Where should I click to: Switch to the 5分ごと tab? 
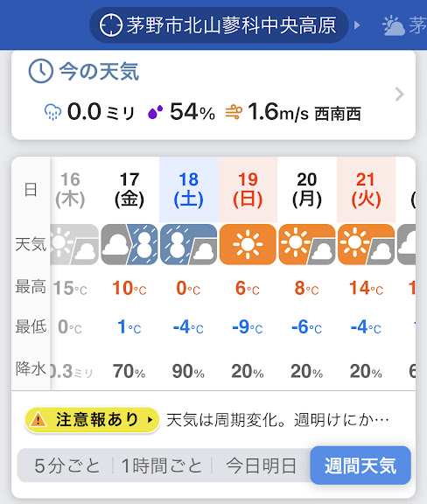coord(66,465)
